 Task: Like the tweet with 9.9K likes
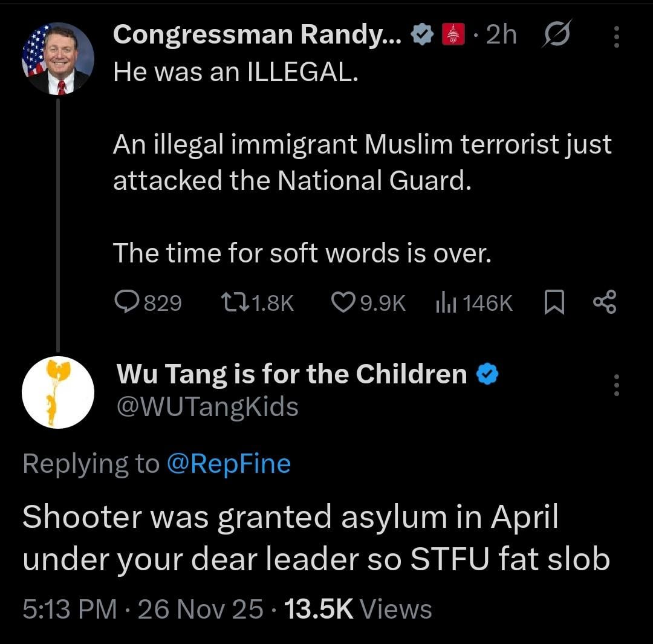346,302
